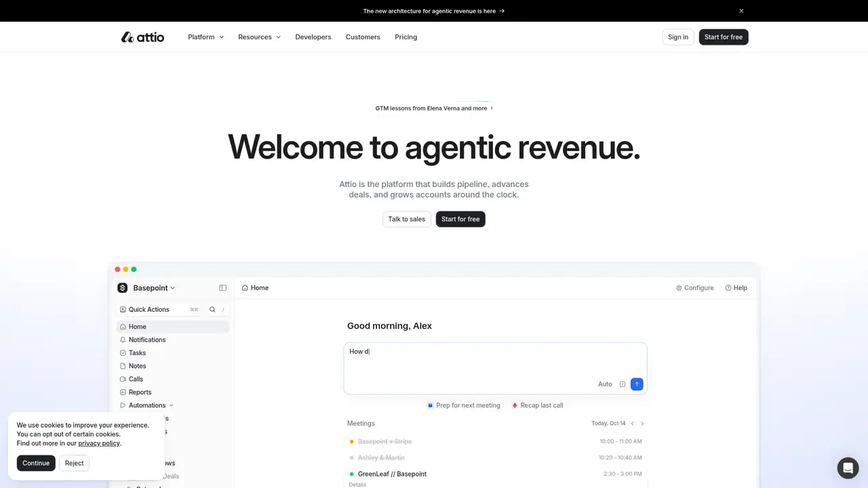
Task: Open the Platform dropdown menu
Action: point(205,37)
